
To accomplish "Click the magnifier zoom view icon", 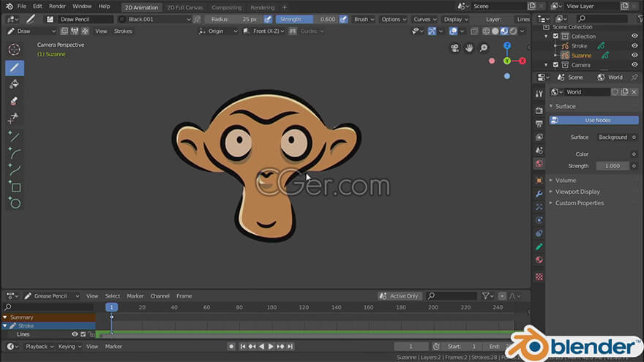I will pos(484,48).
